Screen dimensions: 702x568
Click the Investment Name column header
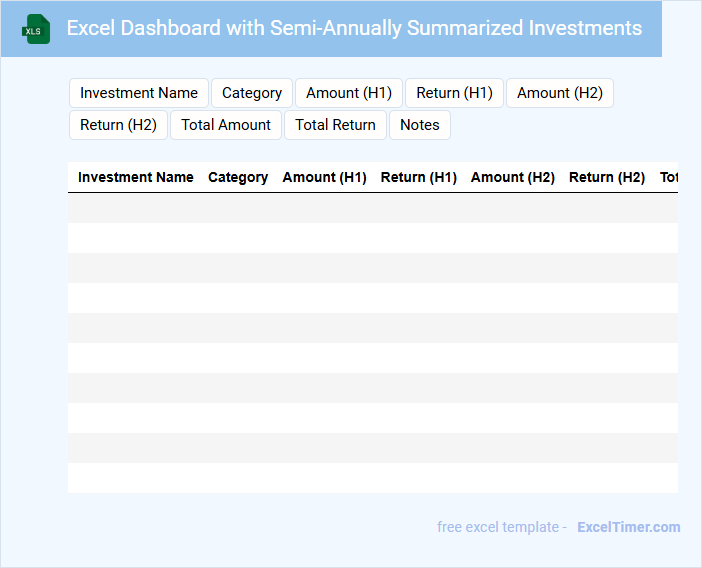136,177
